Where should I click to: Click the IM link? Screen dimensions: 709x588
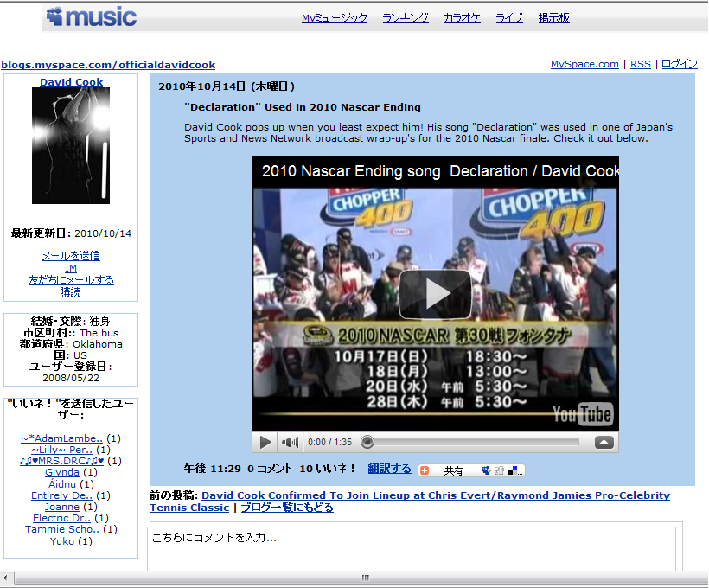coord(71,268)
